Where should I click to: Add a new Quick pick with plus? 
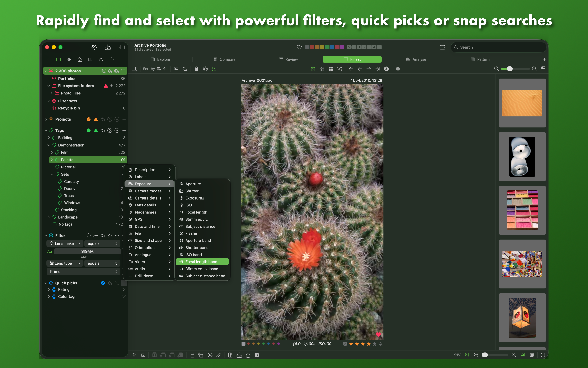(x=124, y=283)
